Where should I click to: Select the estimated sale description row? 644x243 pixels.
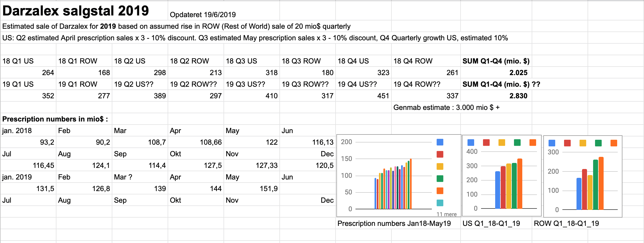tap(176, 26)
